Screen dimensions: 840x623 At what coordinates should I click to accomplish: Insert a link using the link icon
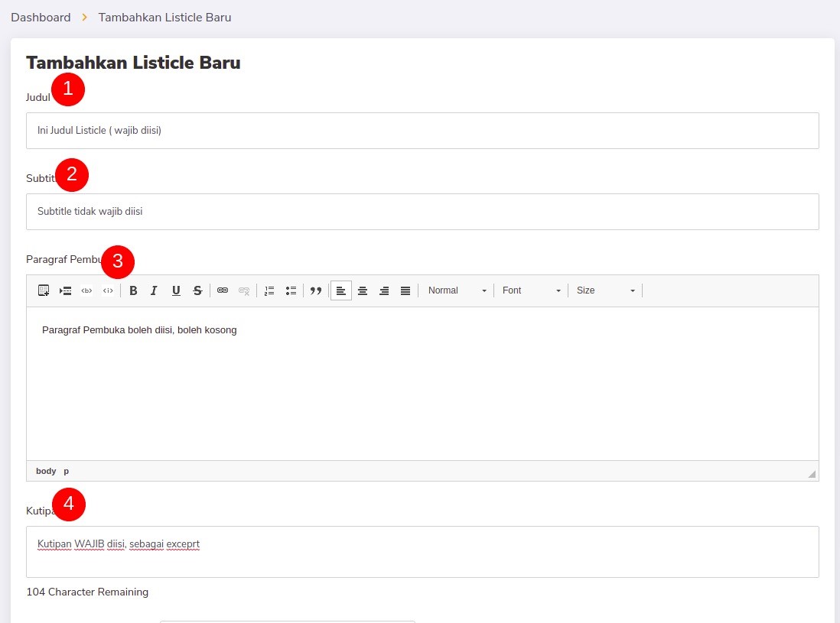click(223, 290)
